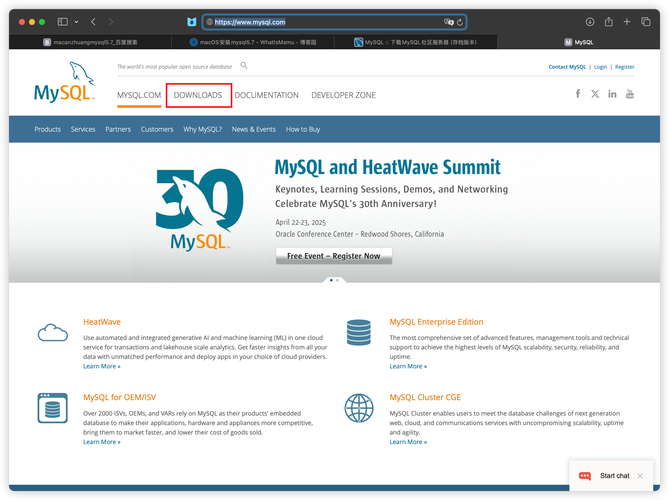The width and height of the screenshot is (669, 500).
Task: Show the tab overview icon
Action: [x=645, y=21]
